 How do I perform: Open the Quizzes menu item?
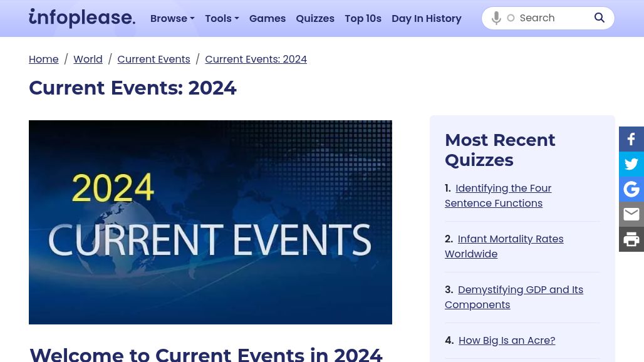315,18
